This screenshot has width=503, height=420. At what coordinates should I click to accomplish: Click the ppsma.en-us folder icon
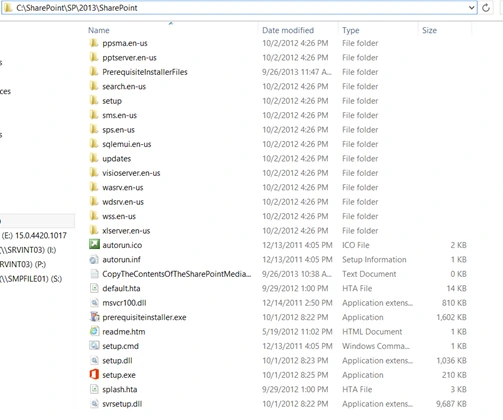click(94, 43)
